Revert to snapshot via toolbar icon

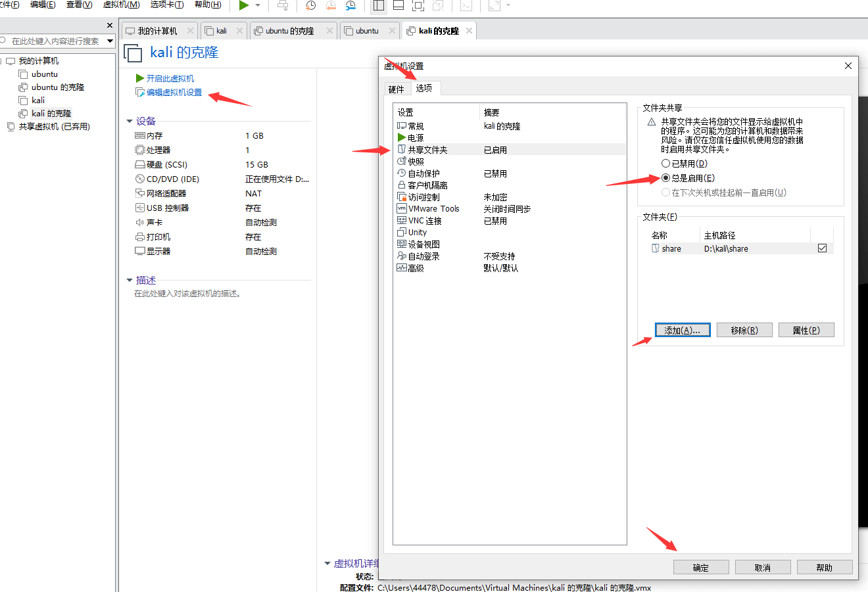point(331,5)
